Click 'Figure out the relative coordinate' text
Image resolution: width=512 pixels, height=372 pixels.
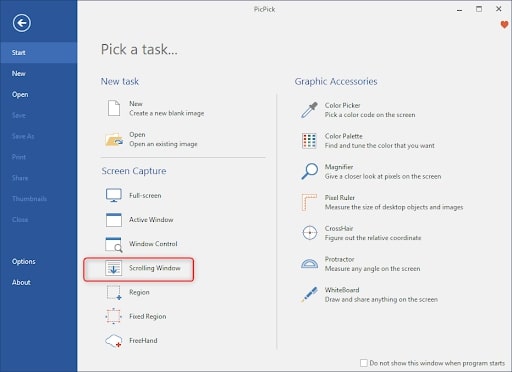point(373,238)
